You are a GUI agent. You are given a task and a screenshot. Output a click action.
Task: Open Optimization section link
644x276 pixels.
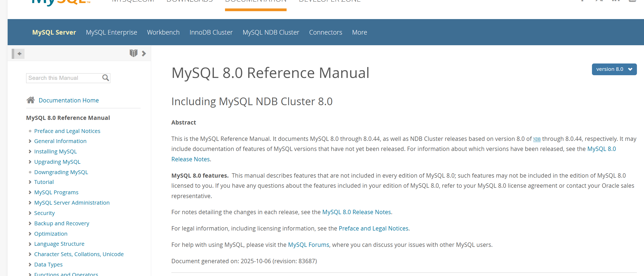coord(51,234)
